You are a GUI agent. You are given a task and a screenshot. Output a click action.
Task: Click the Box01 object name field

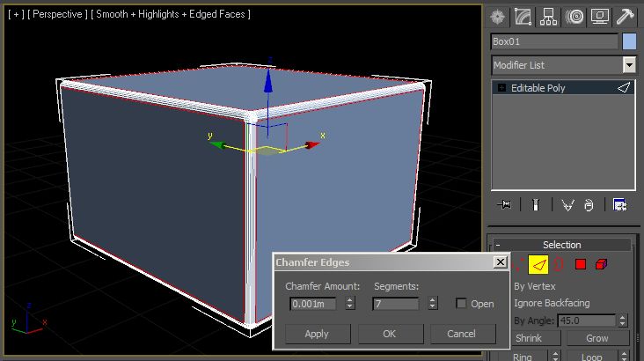coord(554,41)
